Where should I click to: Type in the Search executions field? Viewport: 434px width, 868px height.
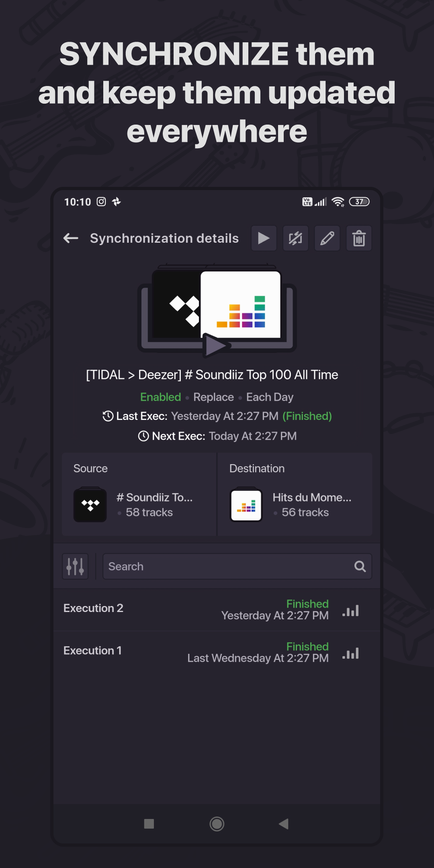coord(225,566)
